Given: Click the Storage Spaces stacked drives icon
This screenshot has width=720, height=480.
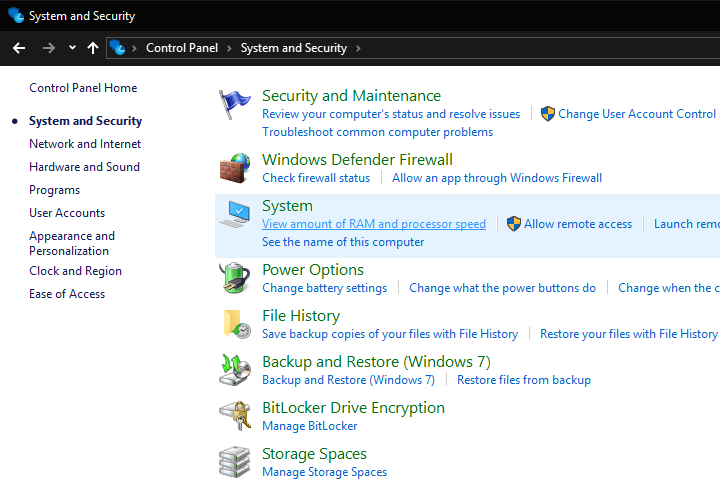Looking at the screenshot, I should (x=235, y=462).
